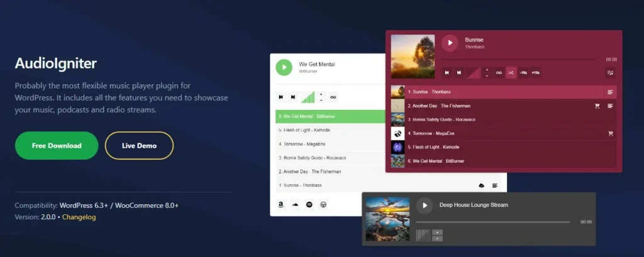Sunrise album cover in maroon player
The image size is (644, 257).
click(x=413, y=57)
